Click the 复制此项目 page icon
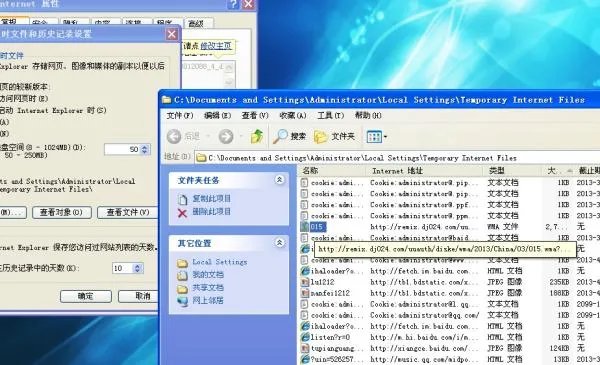Viewport: 600px width, 365px height. pyautogui.click(x=183, y=199)
